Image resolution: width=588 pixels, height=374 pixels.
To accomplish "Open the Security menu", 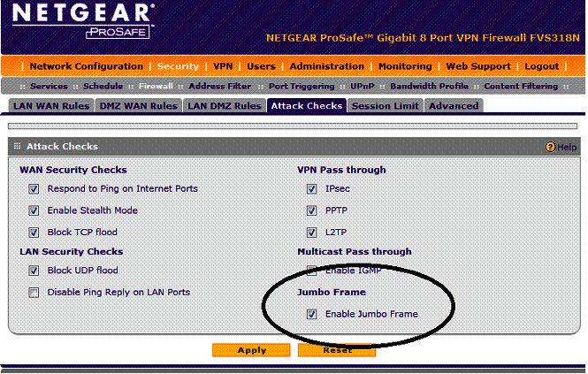I will coord(178,66).
